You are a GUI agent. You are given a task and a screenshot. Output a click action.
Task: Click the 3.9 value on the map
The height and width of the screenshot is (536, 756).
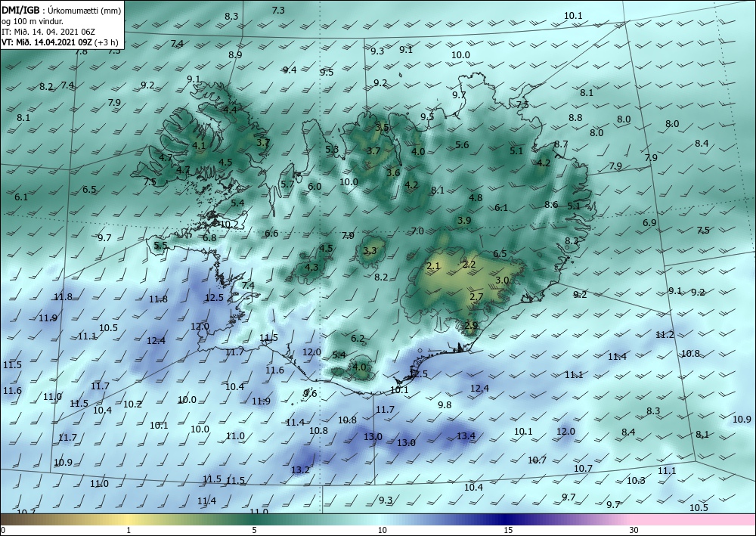[464, 220]
